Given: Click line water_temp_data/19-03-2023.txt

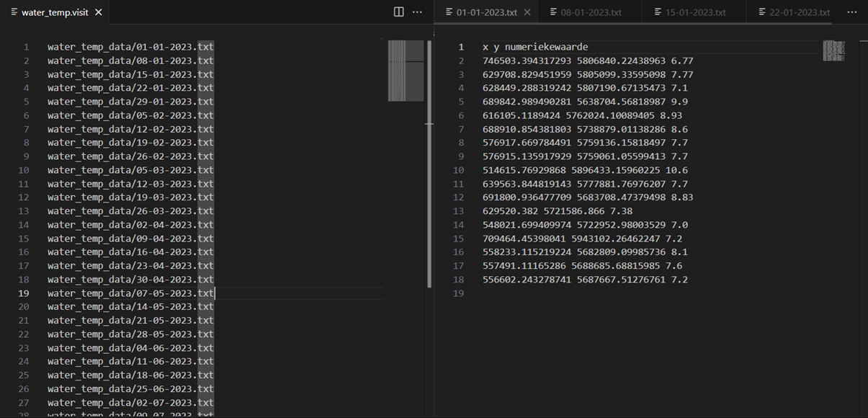Looking at the screenshot, I should pos(130,197).
